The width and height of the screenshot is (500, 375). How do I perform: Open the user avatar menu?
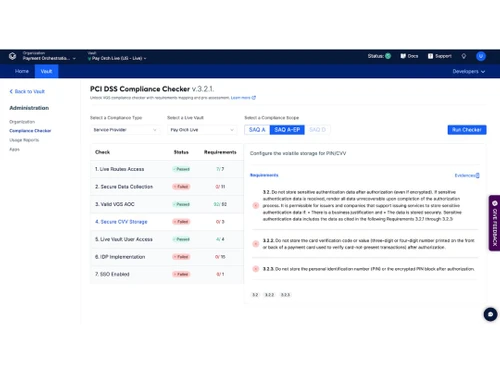coord(481,56)
